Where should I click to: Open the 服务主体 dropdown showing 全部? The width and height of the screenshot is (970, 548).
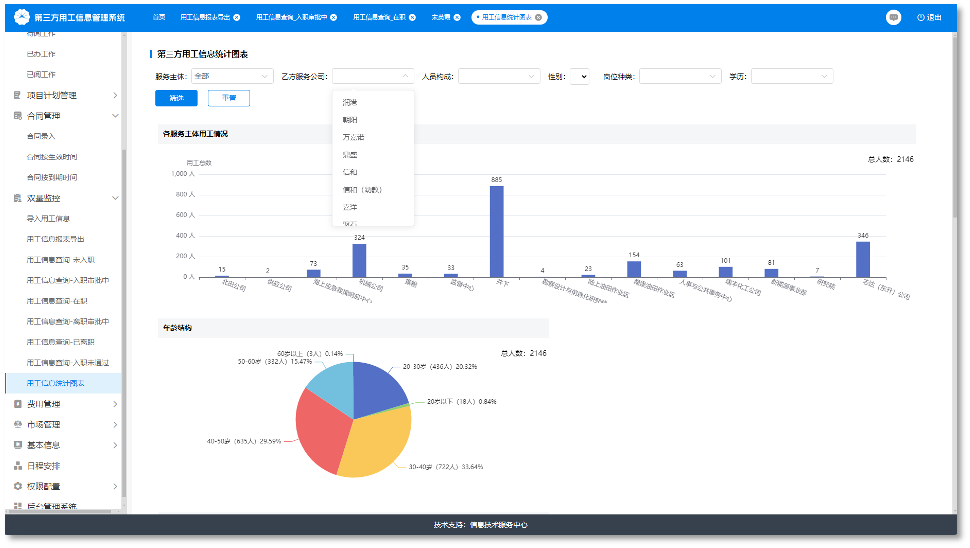[x=232, y=76]
